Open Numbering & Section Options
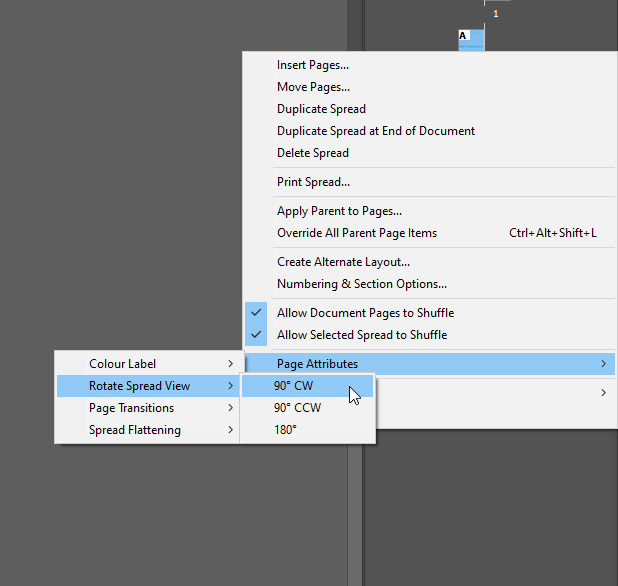Image resolution: width=618 pixels, height=586 pixels. tap(361, 284)
